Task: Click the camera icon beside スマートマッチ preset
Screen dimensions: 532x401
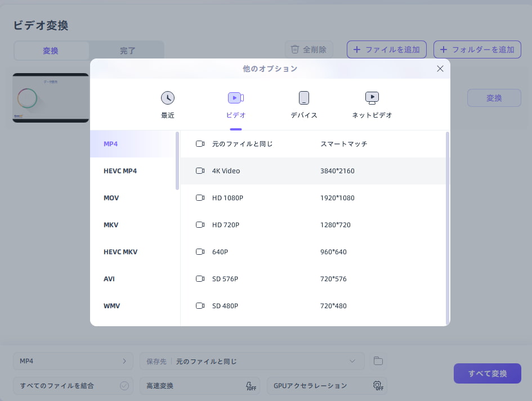Action: pyautogui.click(x=200, y=143)
